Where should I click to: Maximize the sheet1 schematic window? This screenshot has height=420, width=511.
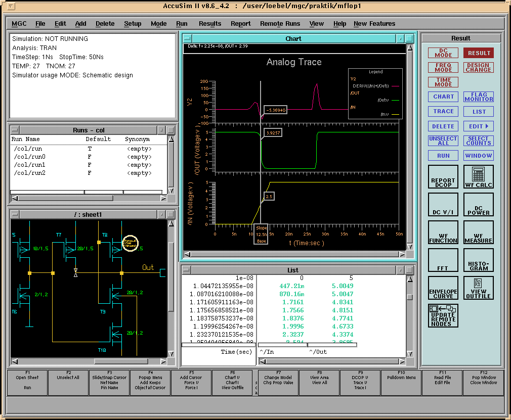point(171,214)
